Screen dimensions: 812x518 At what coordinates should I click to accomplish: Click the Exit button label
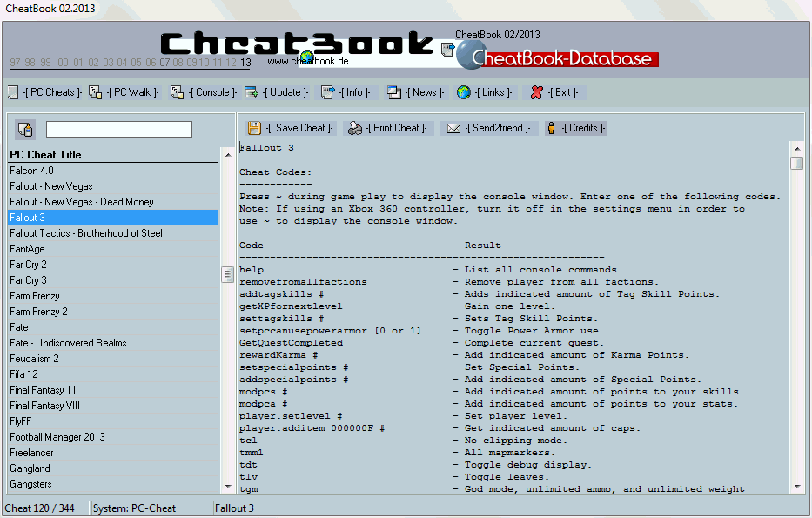click(563, 93)
